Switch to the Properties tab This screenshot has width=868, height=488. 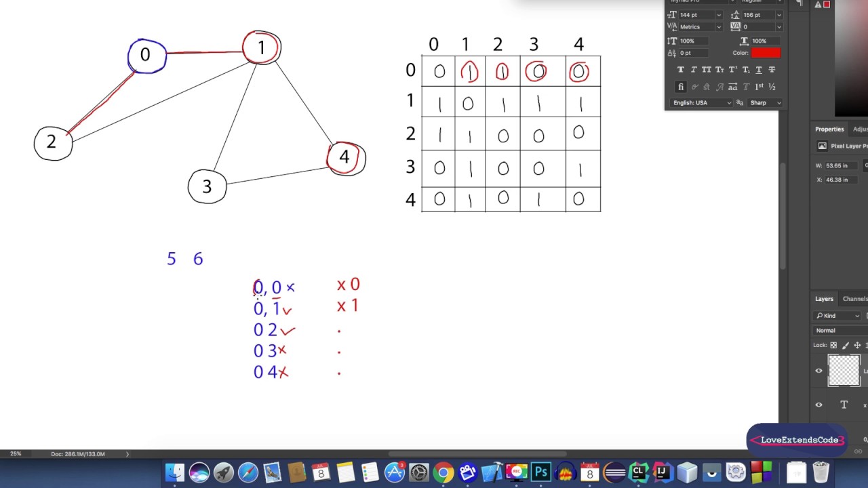(x=829, y=129)
